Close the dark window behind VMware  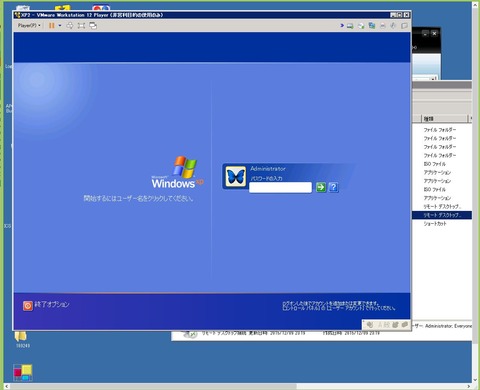coord(434,33)
